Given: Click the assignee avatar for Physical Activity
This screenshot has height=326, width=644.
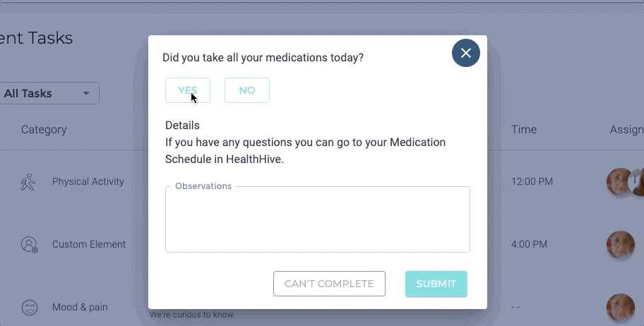Looking at the screenshot, I should (619, 182).
